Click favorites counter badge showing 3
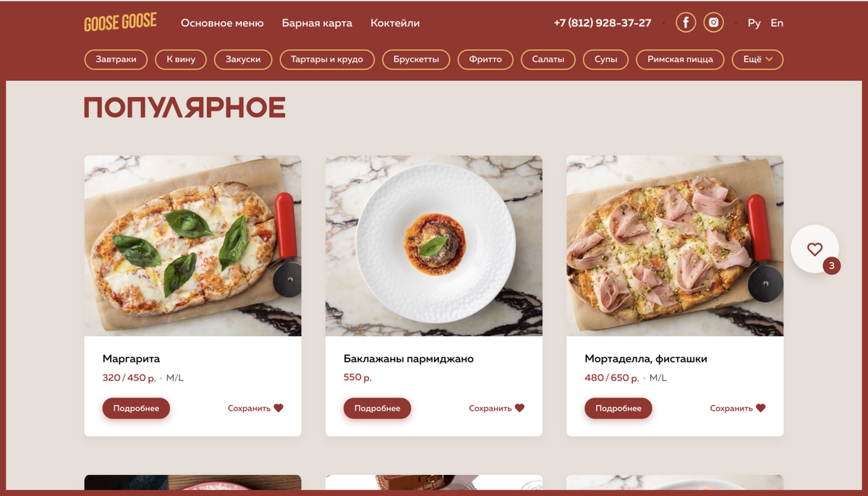868x496 pixels. tap(832, 266)
